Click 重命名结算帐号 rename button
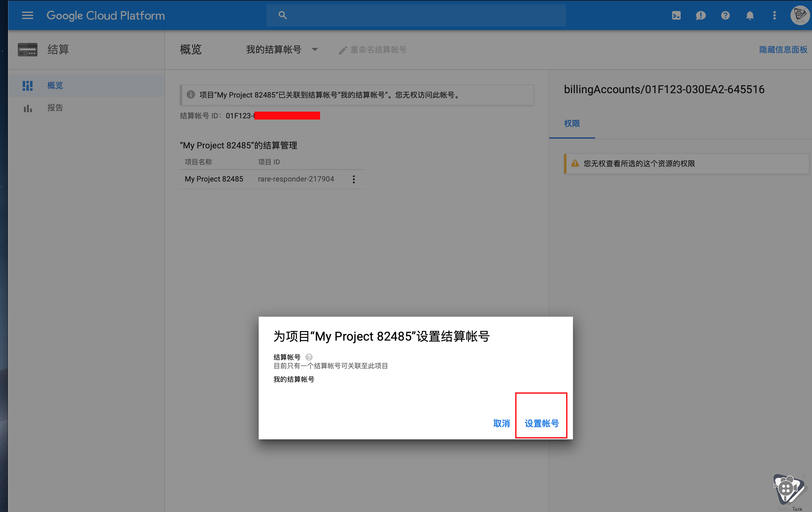 [372, 50]
